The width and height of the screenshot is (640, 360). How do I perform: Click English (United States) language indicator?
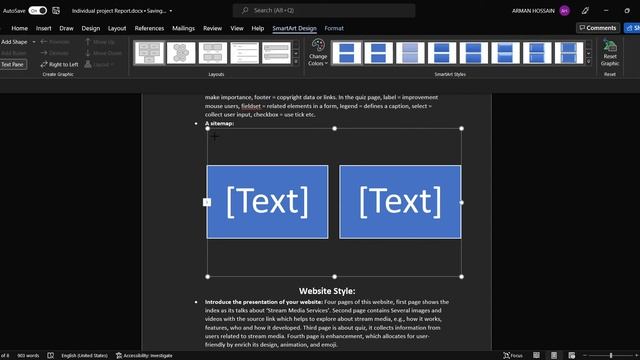pyautogui.click(x=84, y=356)
